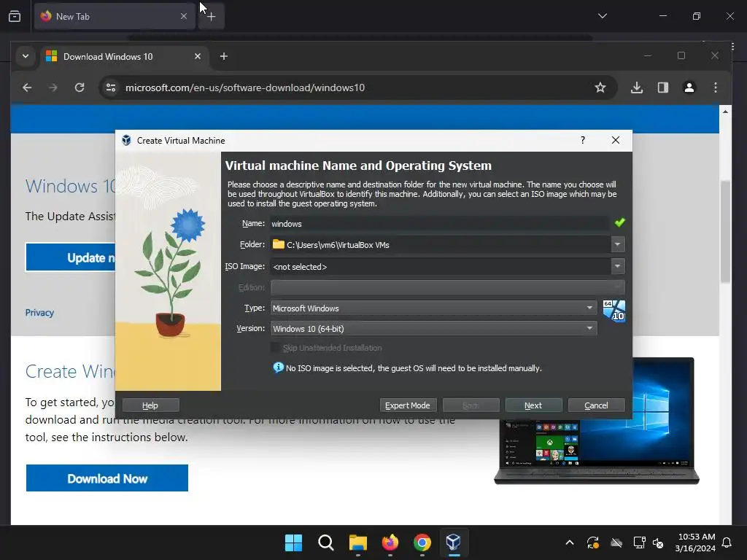Bookmark this page with the star icon

(600, 87)
